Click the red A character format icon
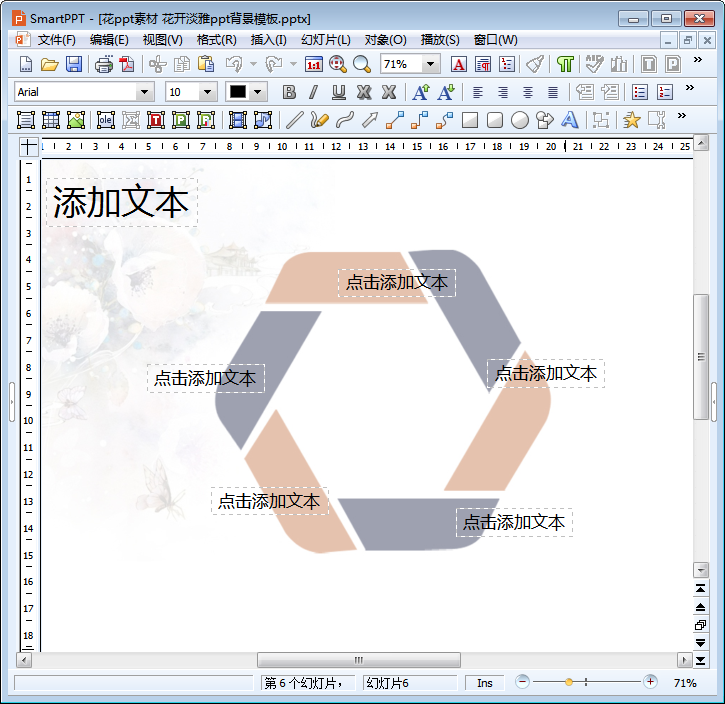This screenshot has width=725, height=704. 458,64
